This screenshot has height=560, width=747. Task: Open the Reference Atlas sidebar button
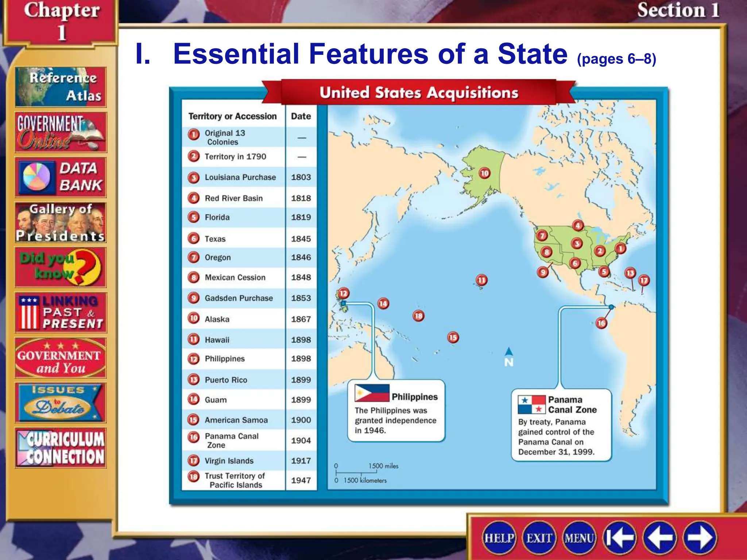click(61, 87)
